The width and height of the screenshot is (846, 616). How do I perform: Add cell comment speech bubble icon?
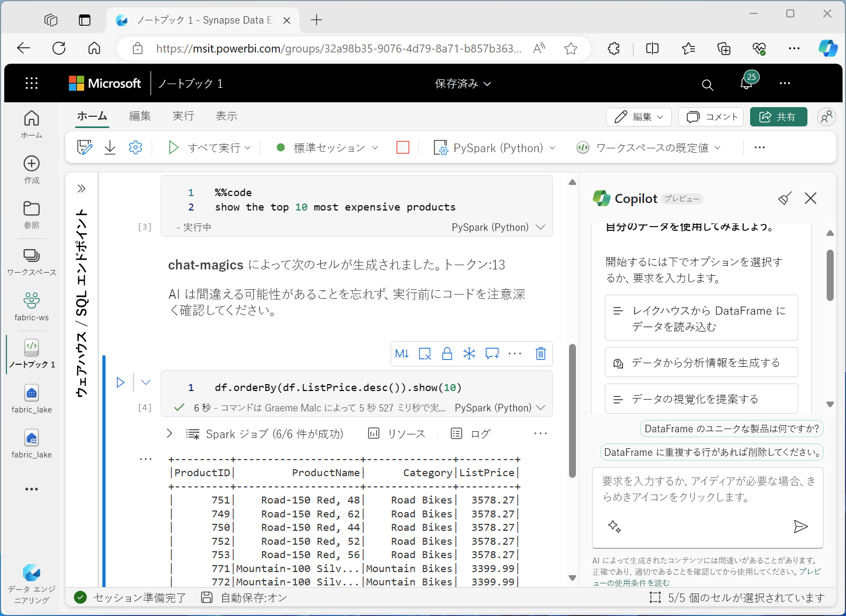[x=492, y=354]
